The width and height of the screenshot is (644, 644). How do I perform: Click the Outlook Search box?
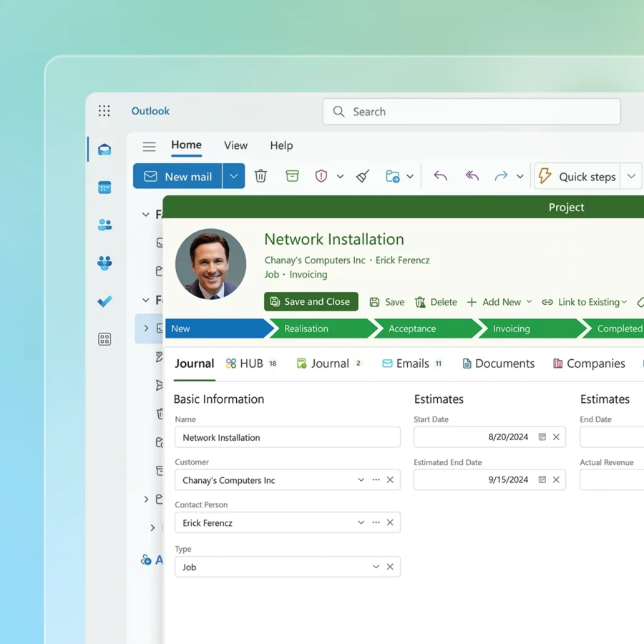tap(472, 112)
